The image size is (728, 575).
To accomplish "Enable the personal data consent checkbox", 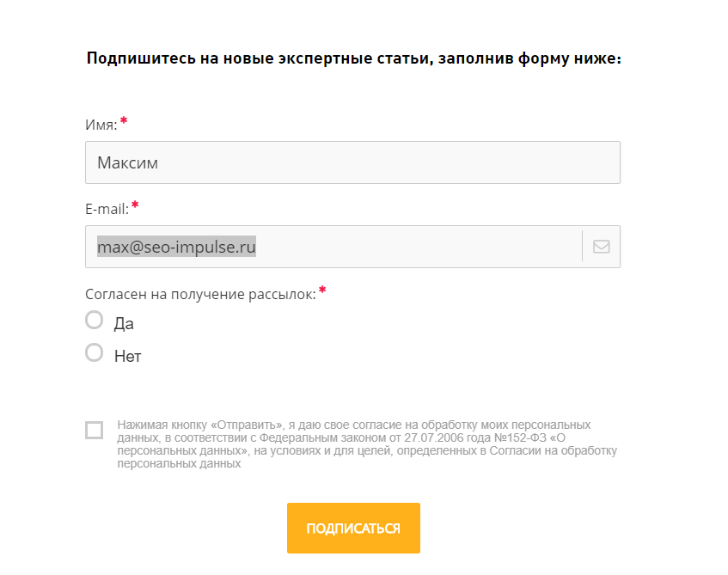I will [93, 430].
